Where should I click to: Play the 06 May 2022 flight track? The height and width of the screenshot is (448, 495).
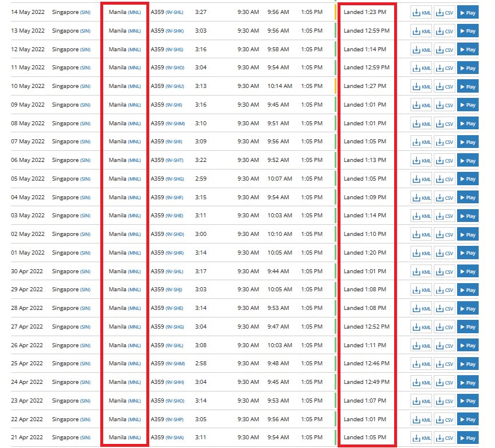coord(468,161)
